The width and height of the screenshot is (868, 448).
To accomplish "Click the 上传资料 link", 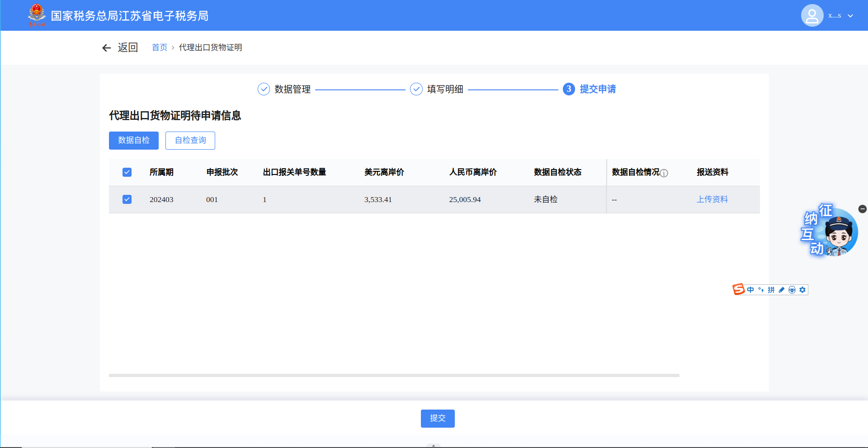I will tap(712, 199).
